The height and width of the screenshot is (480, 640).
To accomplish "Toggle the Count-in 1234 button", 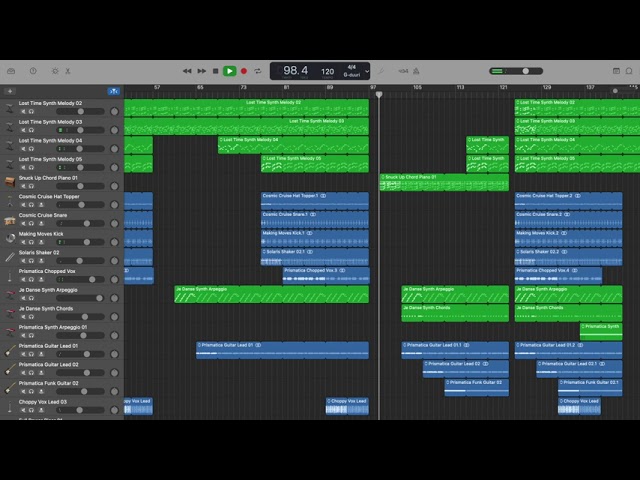I will click(403, 71).
